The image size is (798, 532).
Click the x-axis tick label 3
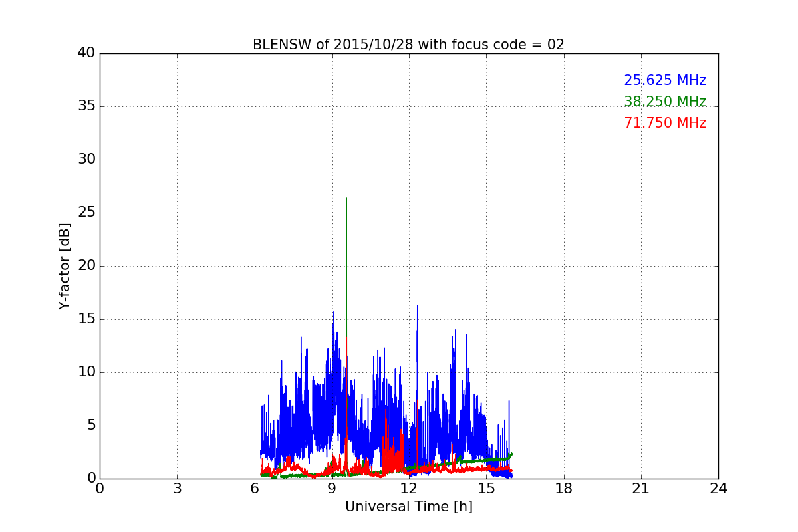pyautogui.click(x=177, y=488)
